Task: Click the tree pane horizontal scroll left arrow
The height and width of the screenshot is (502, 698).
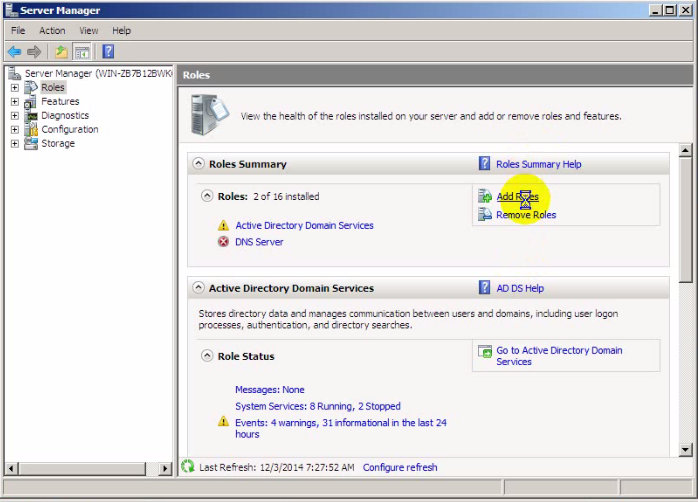Action: click(x=11, y=468)
